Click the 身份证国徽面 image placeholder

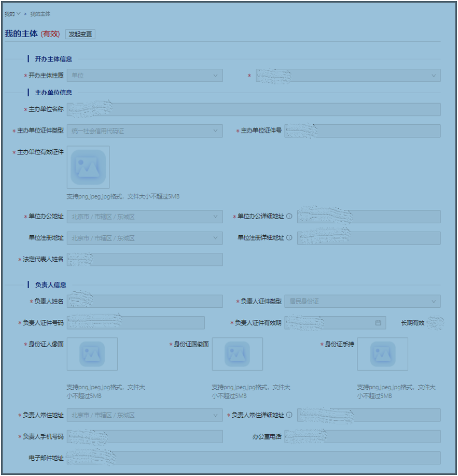coord(237,354)
